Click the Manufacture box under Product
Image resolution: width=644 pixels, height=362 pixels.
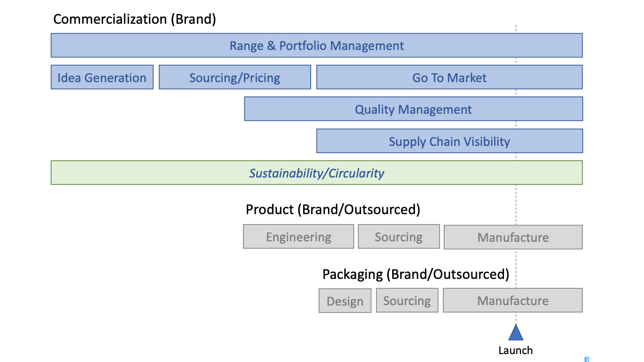tap(513, 237)
